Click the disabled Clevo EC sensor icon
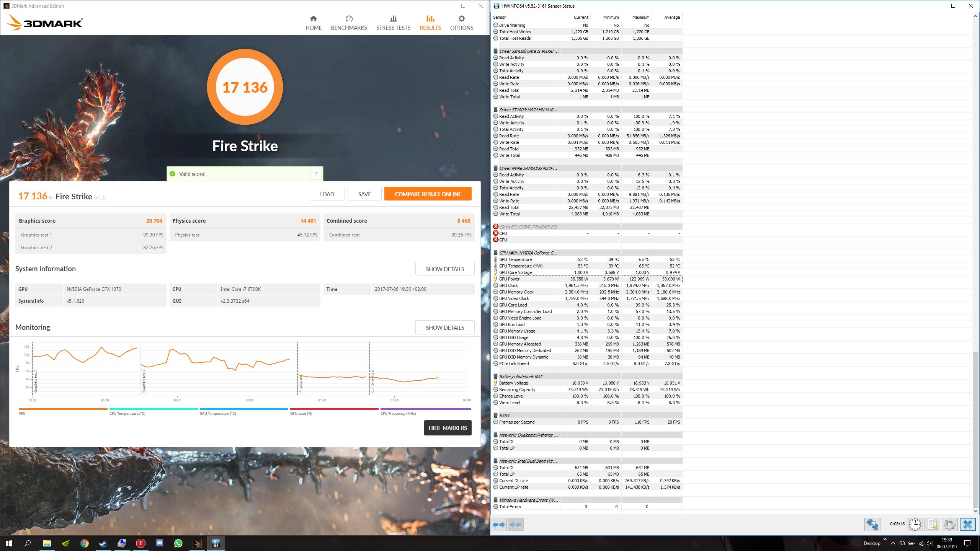This screenshot has height=551, width=980. [x=496, y=227]
